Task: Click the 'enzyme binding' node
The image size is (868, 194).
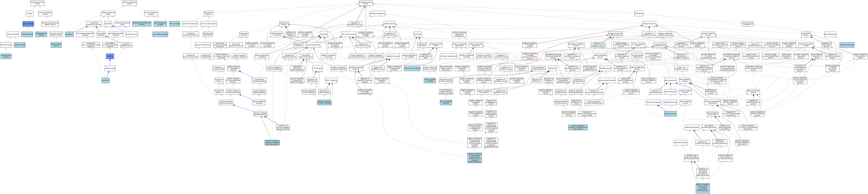Action: tap(13, 34)
